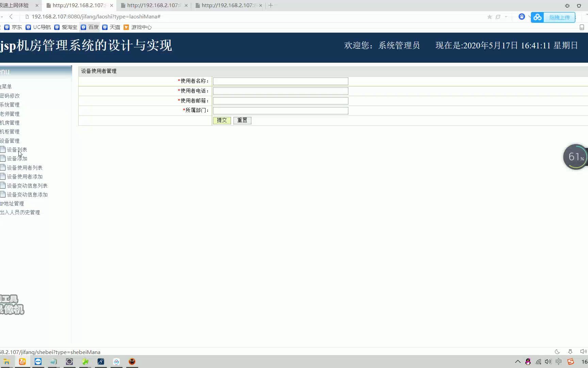Click the 重置 reset button
The height and width of the screenshot is (368, 588).
[x=242, y=120]
